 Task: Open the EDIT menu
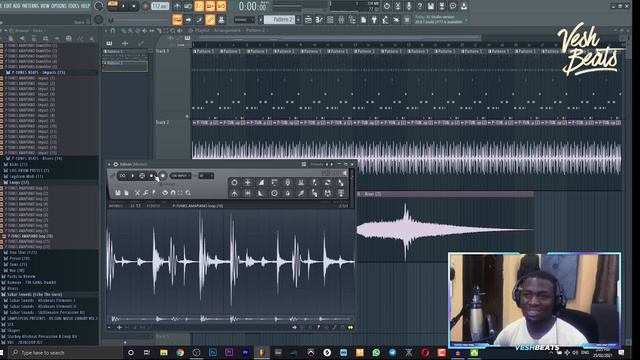point(7,6)
